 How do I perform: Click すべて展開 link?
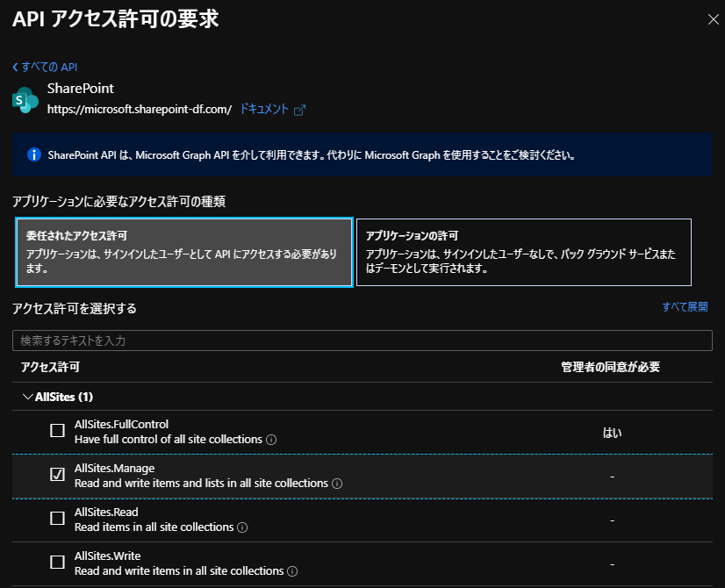[685, 307]
